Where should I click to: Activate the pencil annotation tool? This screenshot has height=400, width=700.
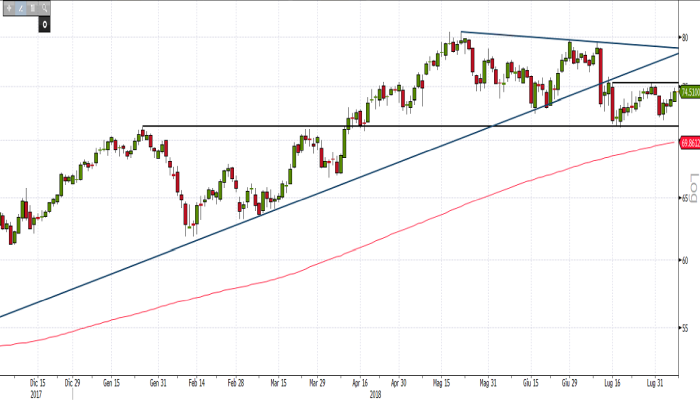click(x=20, y=6)
